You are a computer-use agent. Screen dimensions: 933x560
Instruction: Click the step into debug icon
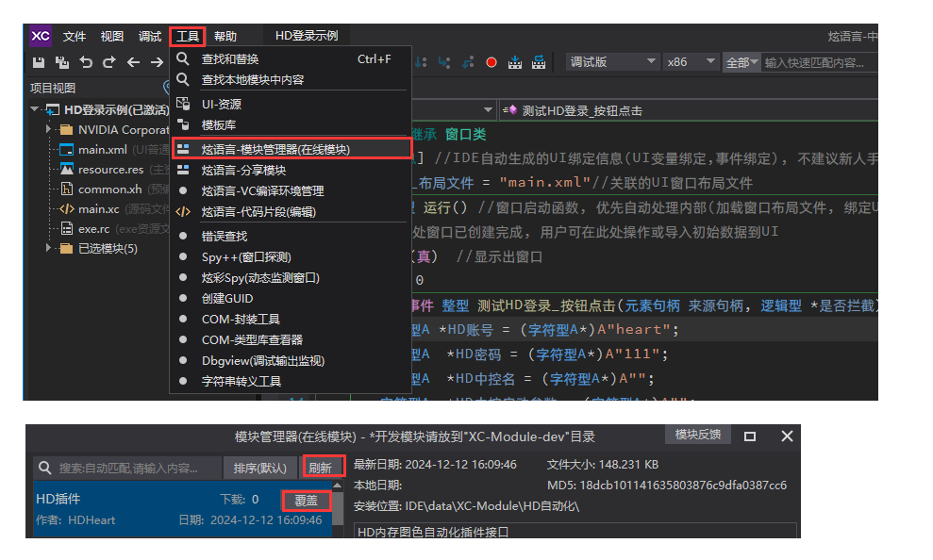click(x=444, y=62)
